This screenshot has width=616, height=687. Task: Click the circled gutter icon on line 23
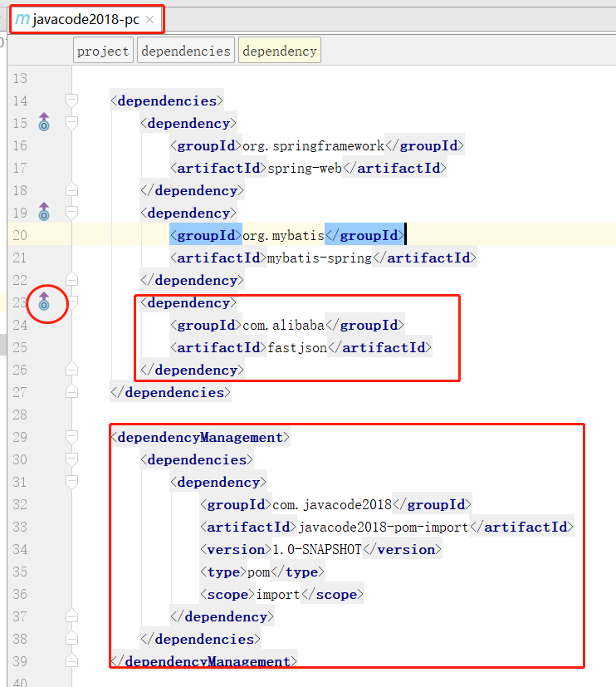[44, 303]
